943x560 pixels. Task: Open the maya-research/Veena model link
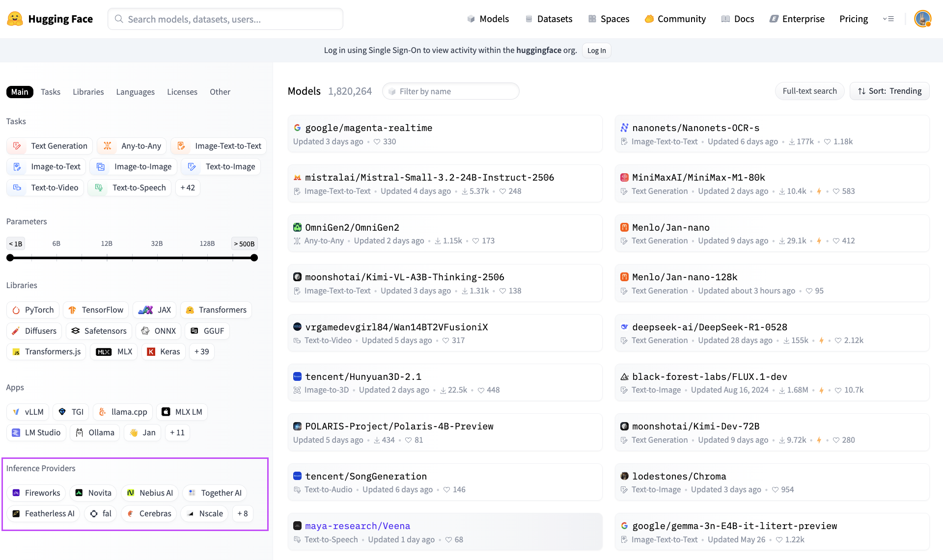[x=358, y=526]
